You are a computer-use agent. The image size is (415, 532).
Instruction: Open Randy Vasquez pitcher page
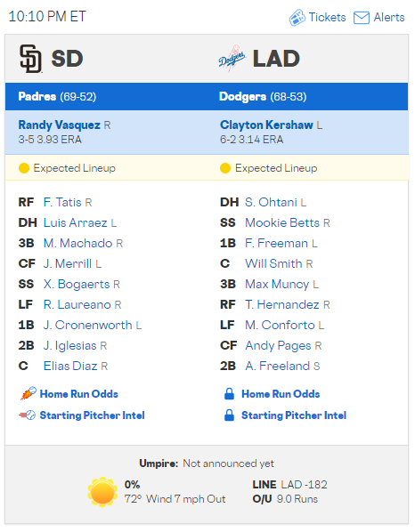pyautogui.click(x=59, y=125)
